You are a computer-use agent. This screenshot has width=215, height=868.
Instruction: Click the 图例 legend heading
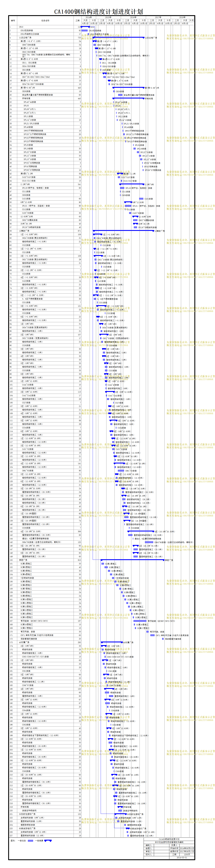pos(13,840)
